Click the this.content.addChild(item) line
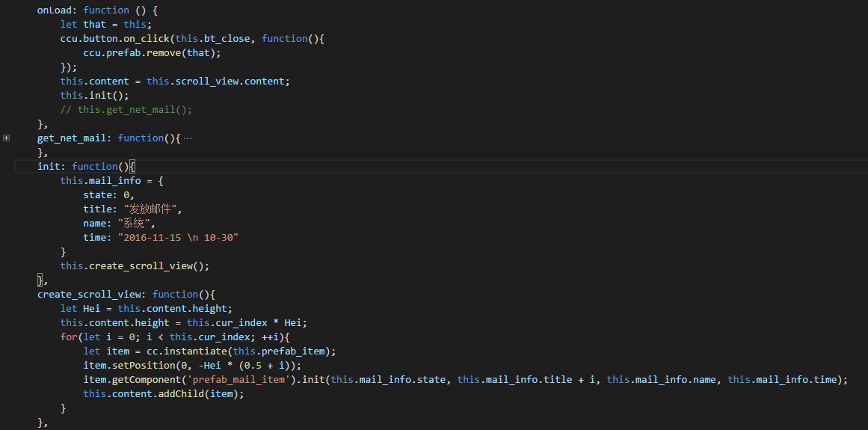Viewport: 868px width, 430px height. (163, 394)
